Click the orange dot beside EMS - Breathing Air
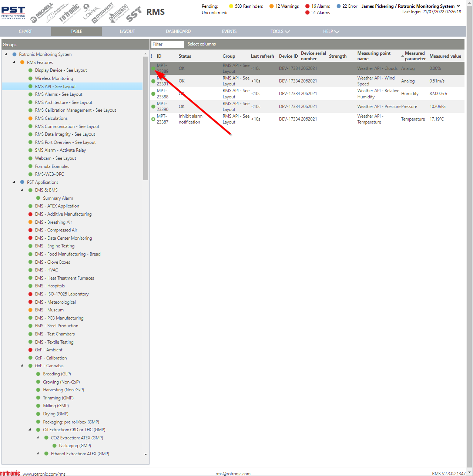 click(30, 222)
